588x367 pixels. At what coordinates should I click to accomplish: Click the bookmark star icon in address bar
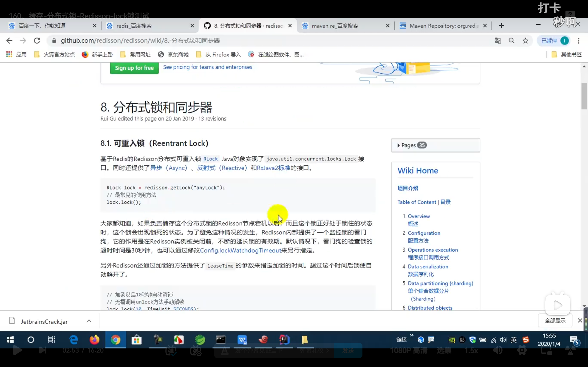[525, 41]
